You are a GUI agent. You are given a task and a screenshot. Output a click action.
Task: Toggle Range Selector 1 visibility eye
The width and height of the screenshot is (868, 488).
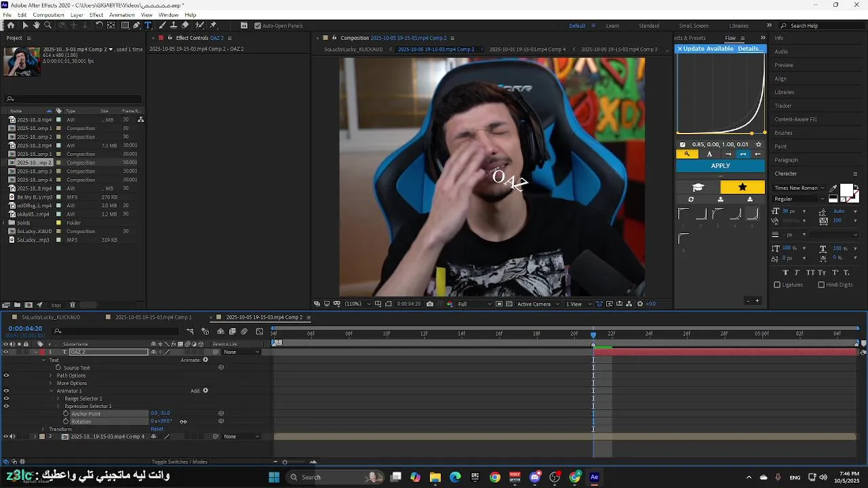[6, 399]
